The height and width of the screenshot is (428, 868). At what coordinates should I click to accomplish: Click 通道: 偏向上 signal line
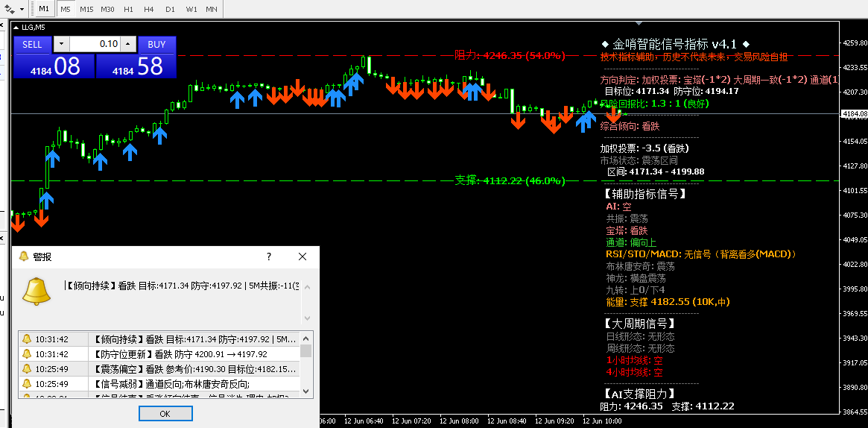tap(631, 242)
